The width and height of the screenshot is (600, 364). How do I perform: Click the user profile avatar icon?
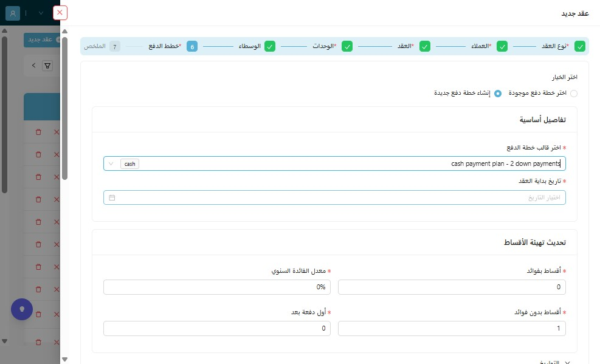13,13
